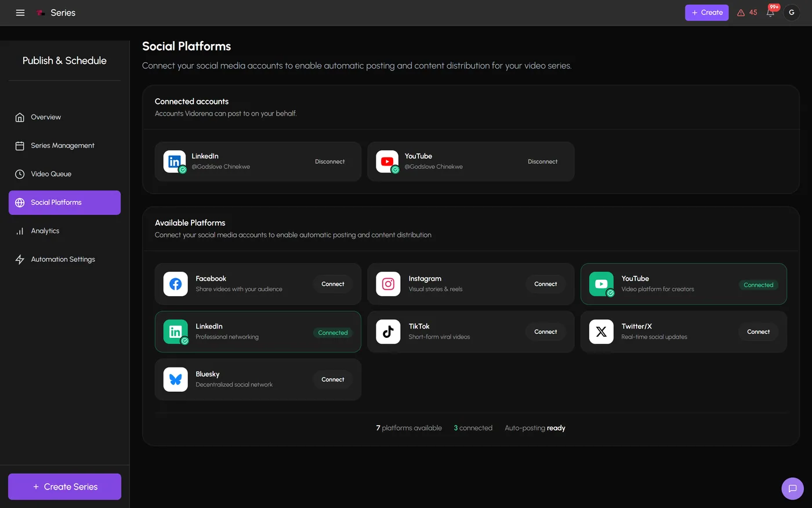Open the notifications bell icon

770,13
